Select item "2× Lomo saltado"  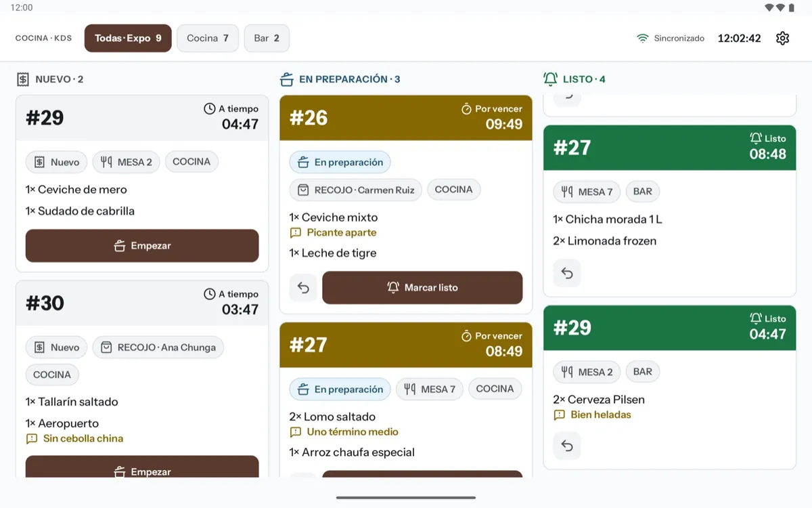point(333,417)
